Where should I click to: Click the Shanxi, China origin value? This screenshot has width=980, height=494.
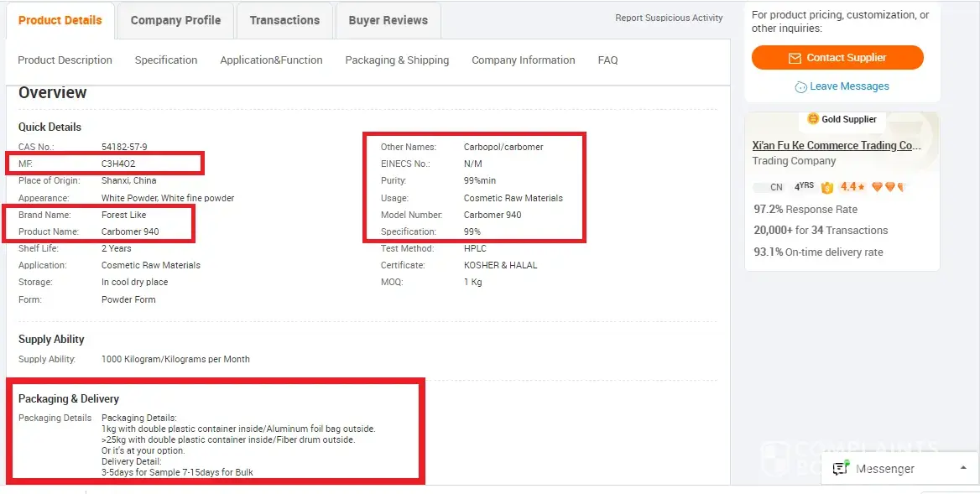point(128,180)
